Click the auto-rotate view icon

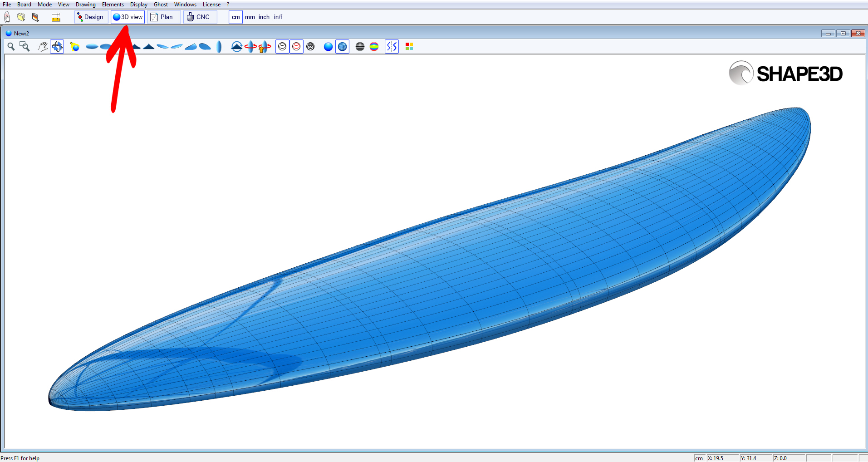(236, 46)
